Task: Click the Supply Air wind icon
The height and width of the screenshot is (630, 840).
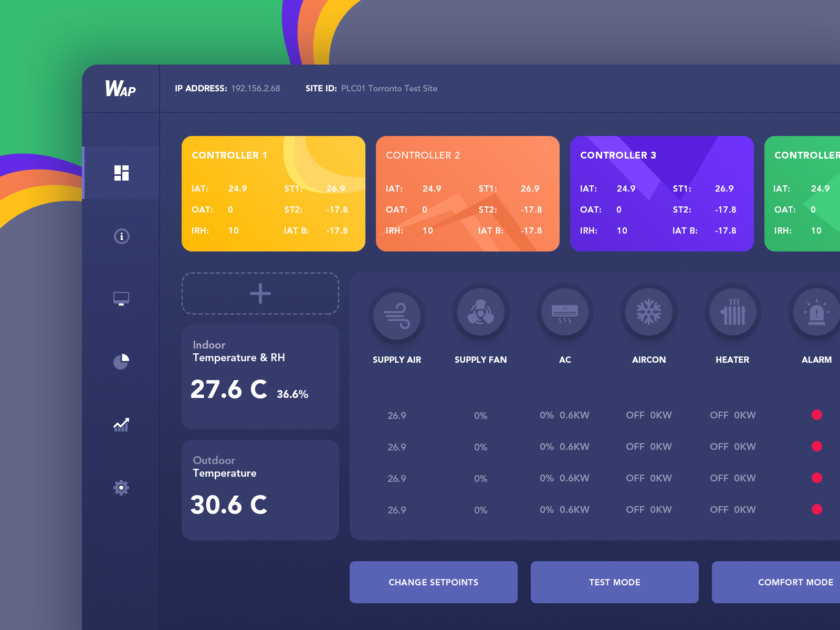Action: coord(397,313)
